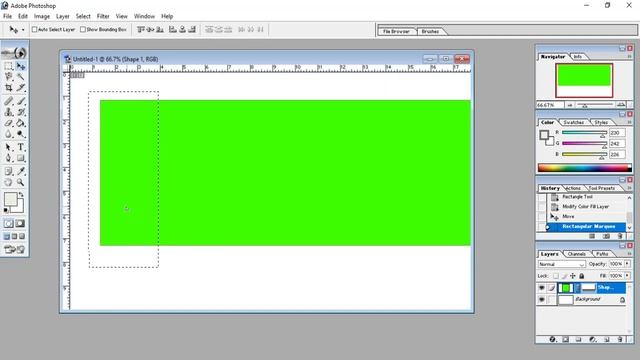
Task: Open the File menu
Action: pyautogui.click(x=7, y=16)
